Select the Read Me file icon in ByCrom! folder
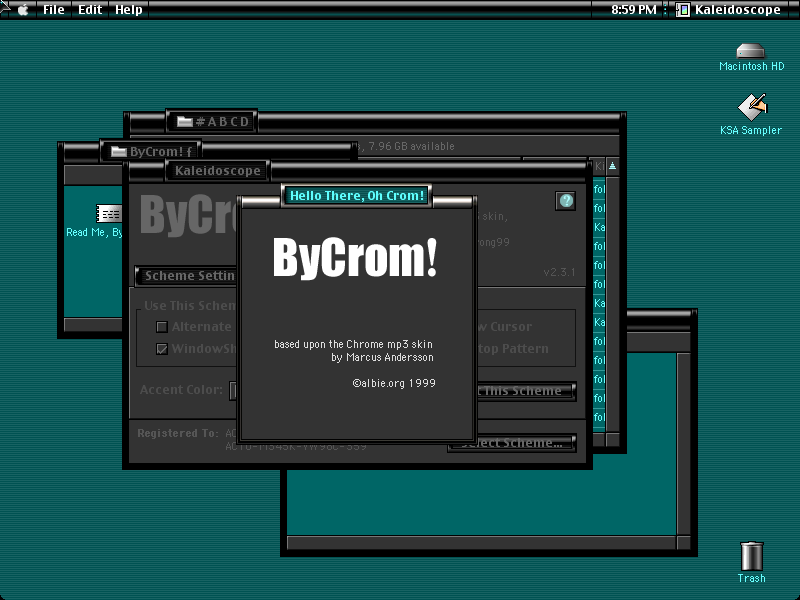 (x=108, y=214)
